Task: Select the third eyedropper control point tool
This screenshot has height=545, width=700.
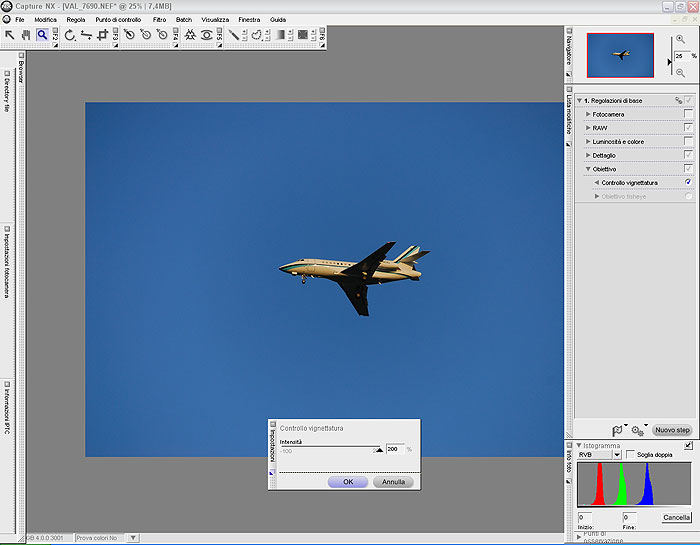Action: [162, 35]
